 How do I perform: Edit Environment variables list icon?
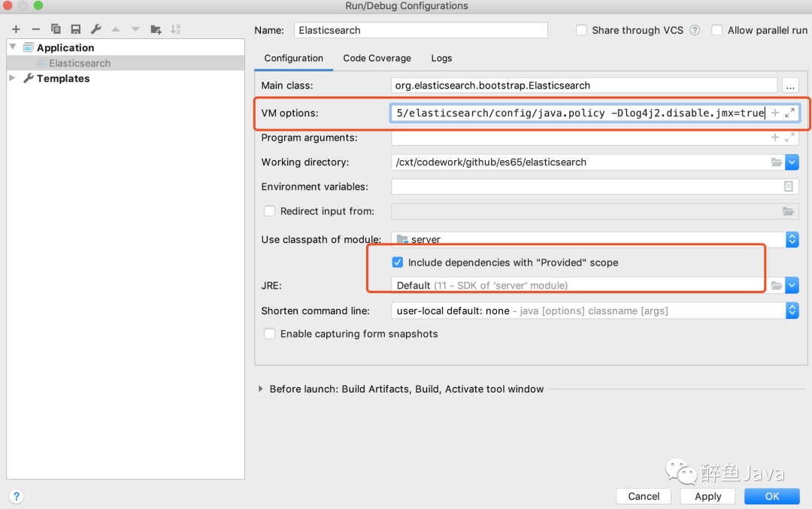click(788, 186)
